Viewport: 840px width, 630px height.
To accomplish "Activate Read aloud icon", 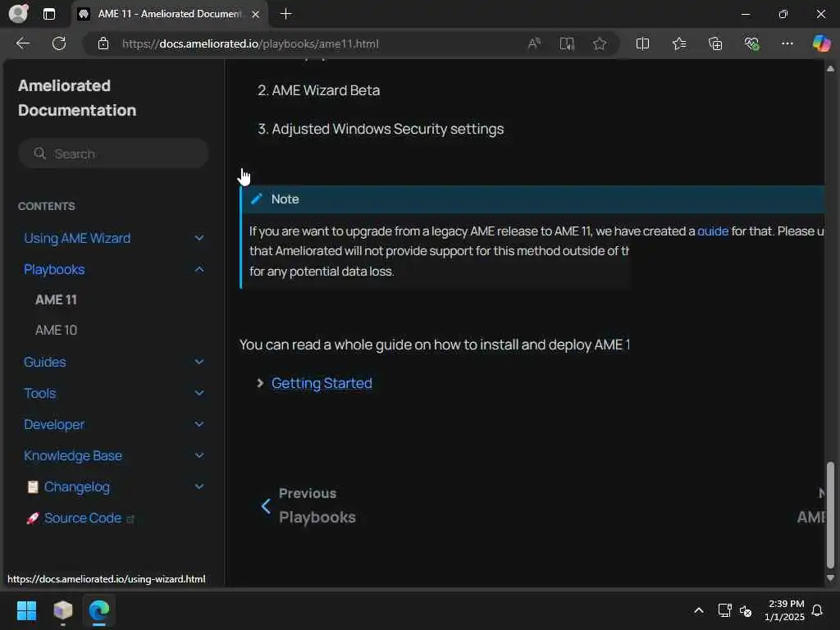I will click(x=534, y=43).
